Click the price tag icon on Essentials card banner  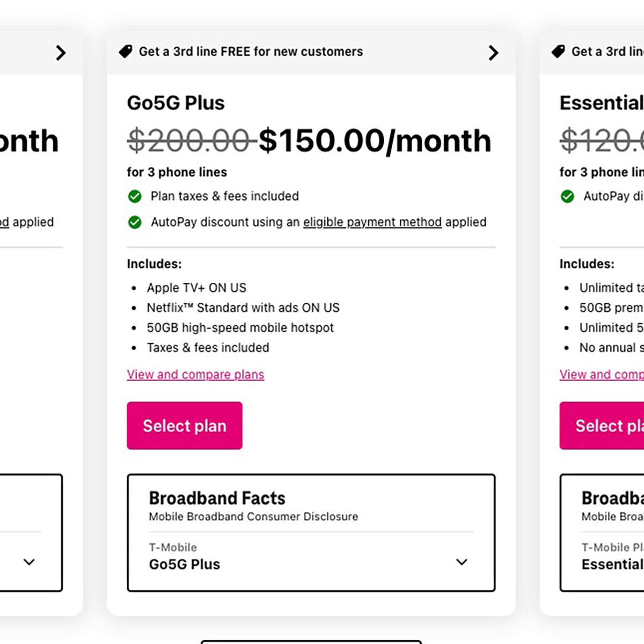click(x=558, y=52)
